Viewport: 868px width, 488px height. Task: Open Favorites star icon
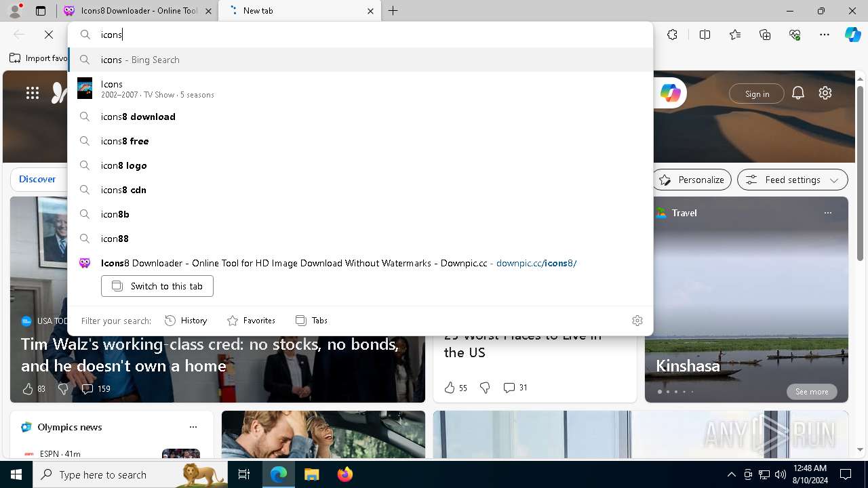click(735, 35)
